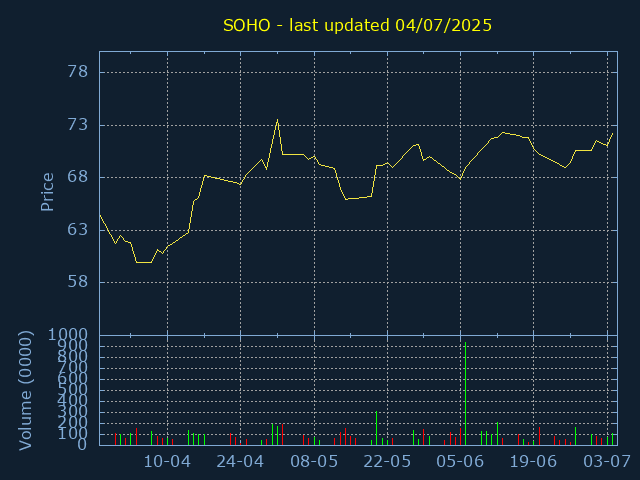The width and height of the screenshot is (640, 480).
Task: Click date label 08-05
Action: click(x=314, y=462)
